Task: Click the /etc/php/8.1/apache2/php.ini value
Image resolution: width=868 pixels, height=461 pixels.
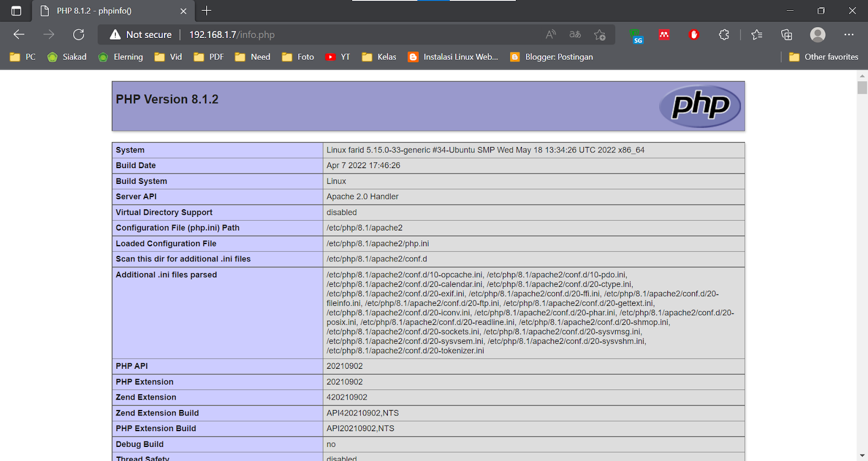Action: coord(378,244)
